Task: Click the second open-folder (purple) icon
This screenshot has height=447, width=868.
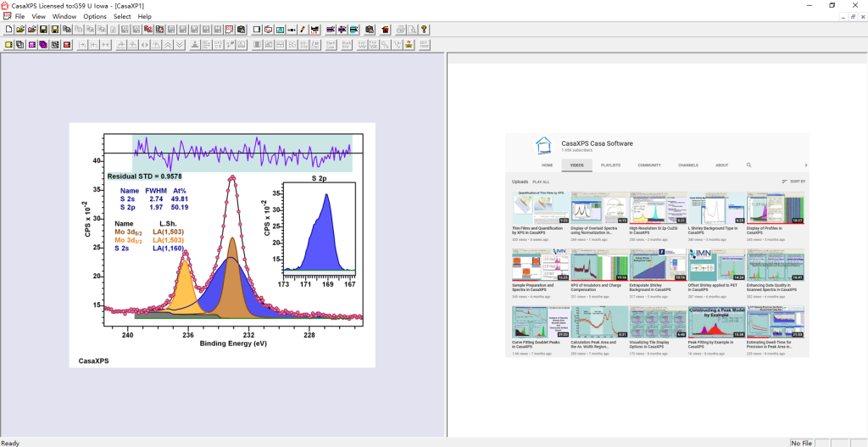Action: point(32,30)
